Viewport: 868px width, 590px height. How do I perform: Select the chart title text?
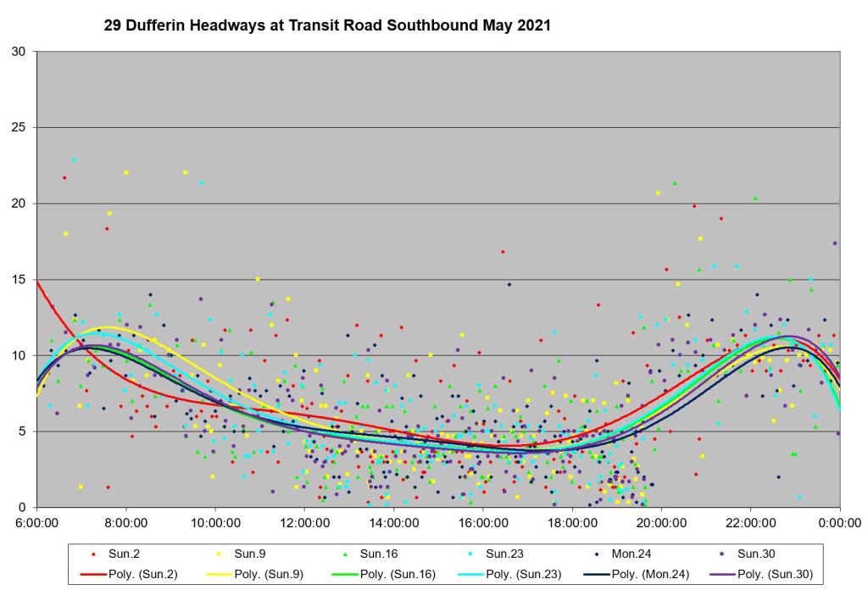point(327,25)
